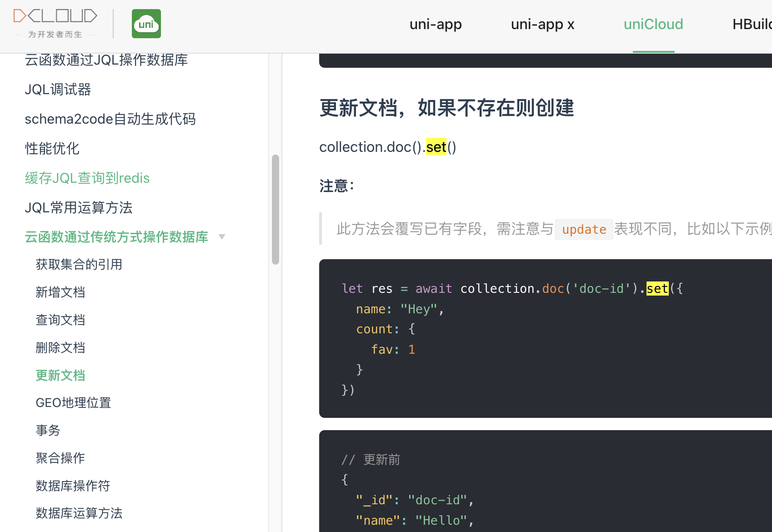Click the name: "Hey" code line

tap(400, 309)
